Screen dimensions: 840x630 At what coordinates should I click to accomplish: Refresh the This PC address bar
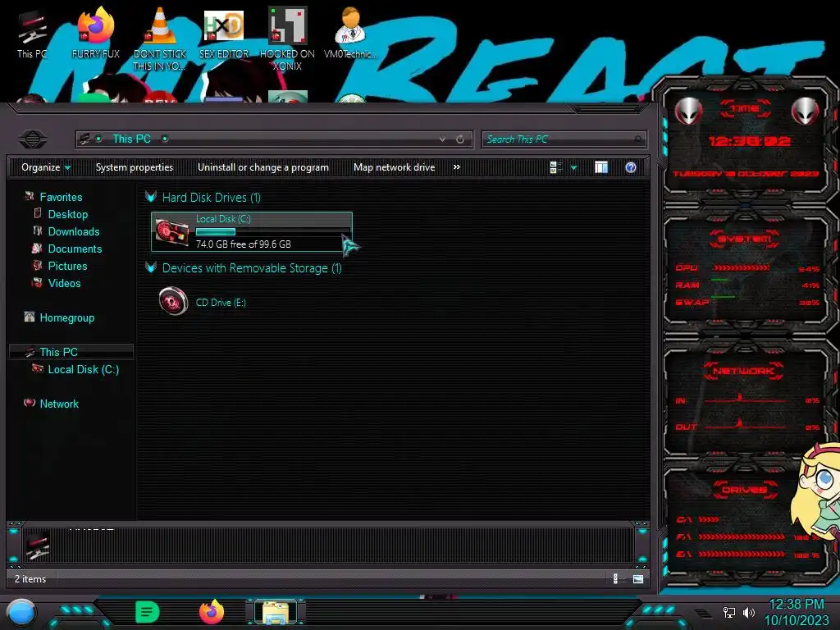[x=460, y=139]
